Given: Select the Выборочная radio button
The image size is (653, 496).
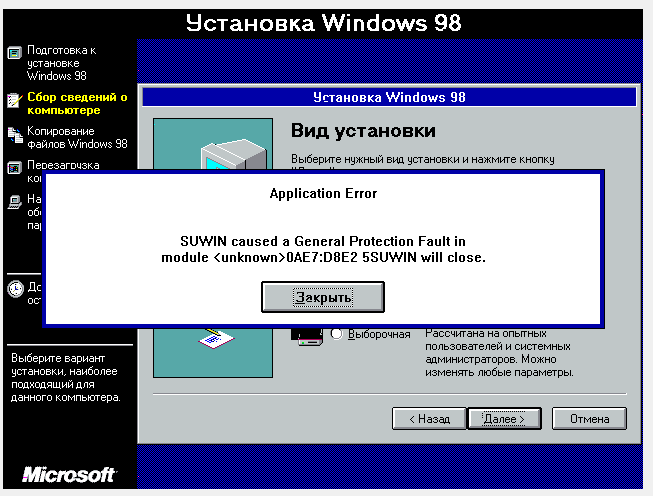Looking at the screenshot, I should (336, 334).
